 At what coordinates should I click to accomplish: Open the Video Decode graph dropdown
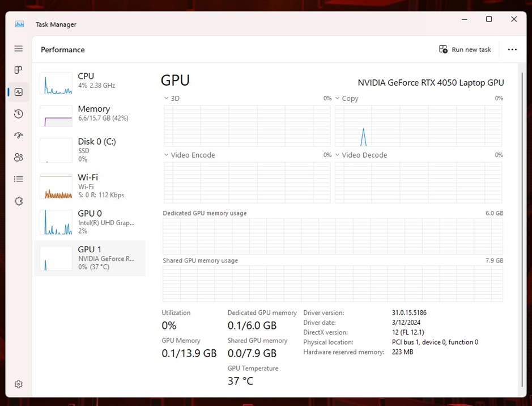(361, 155)
